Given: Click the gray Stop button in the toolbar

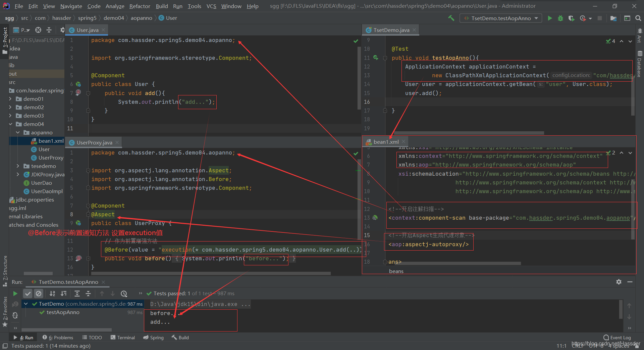Looking at the screenshot, I should pos(600,18).
